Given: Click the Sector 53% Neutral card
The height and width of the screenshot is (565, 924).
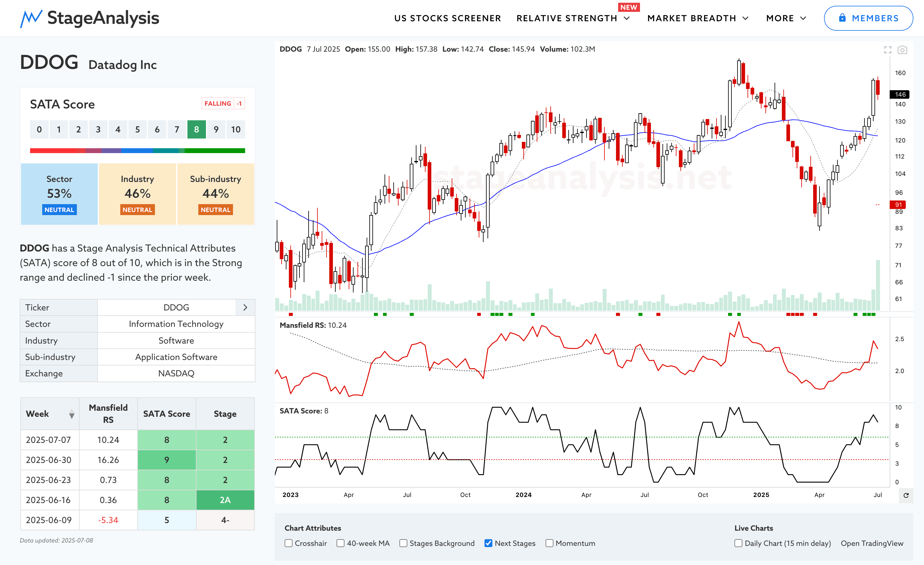Looking at the screenshot, I should pos(59,194).
